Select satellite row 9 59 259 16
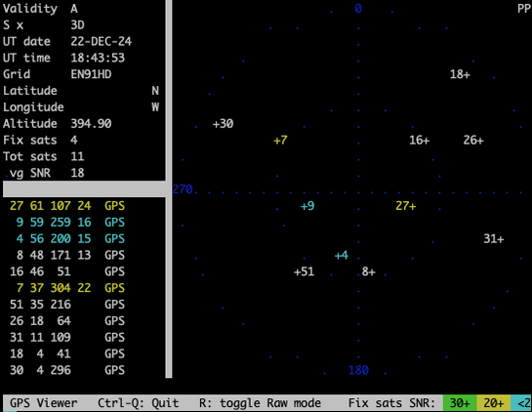Screen dimensions: 532x412 click(70, 222)
